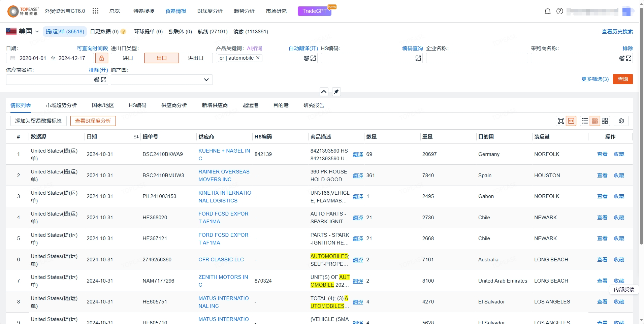The width and height of the screenshot is (644, 324).
Task: Toggle 自动翻译 auto-translate switch
Action: (x=303, y=48)
